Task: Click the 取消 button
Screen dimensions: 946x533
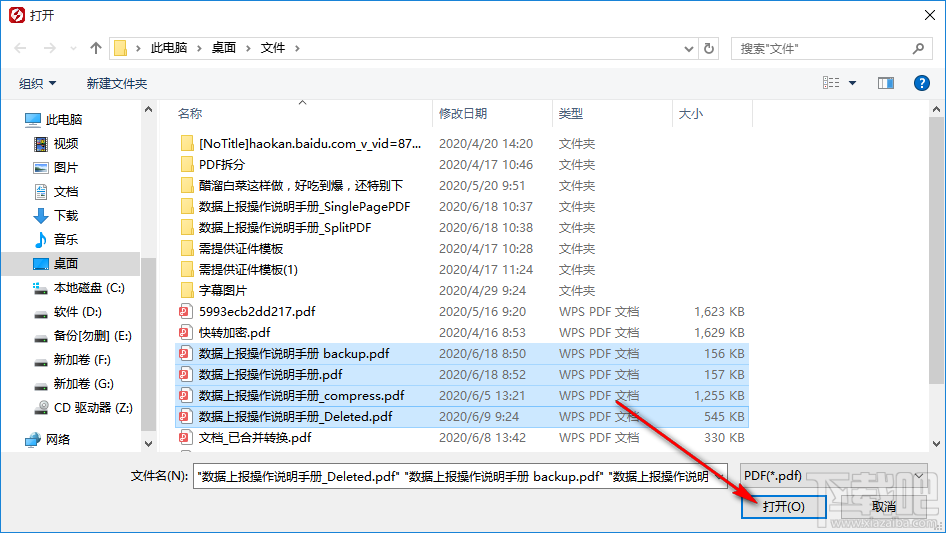Action: click(883, 506)
